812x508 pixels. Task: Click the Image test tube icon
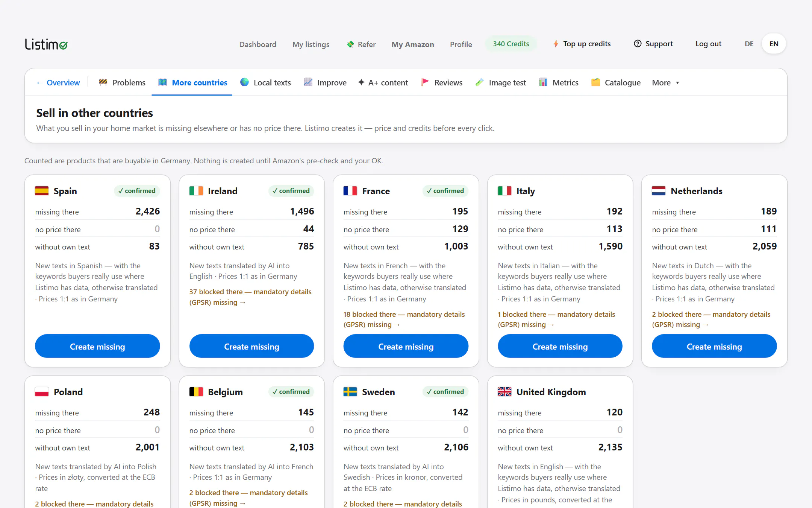[479, 82]
